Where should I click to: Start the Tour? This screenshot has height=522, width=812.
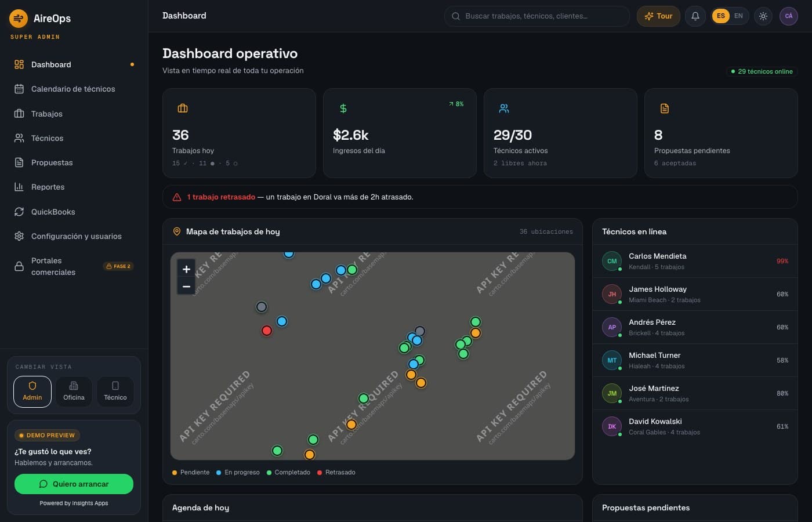coord(658,16)
